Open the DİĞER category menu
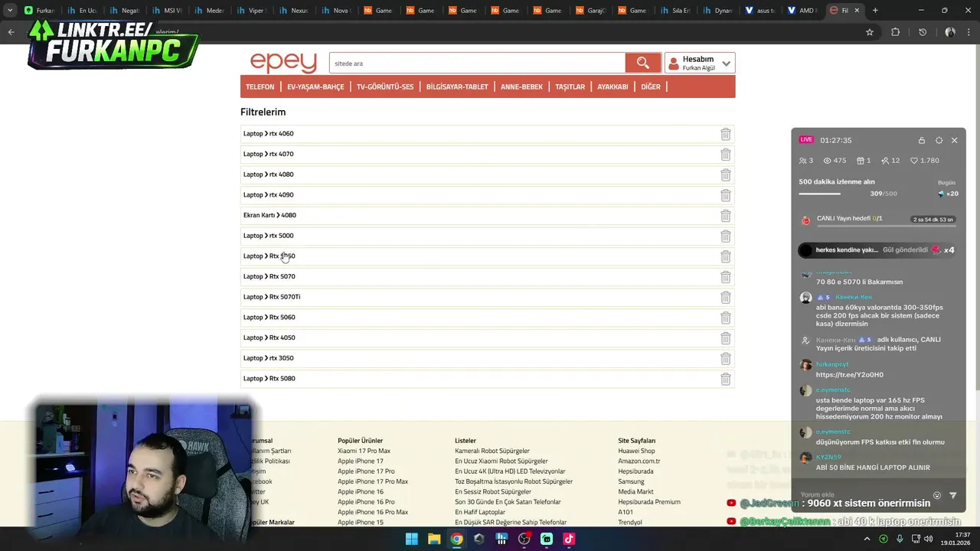 pyautogui.click(x=651, y=86)
